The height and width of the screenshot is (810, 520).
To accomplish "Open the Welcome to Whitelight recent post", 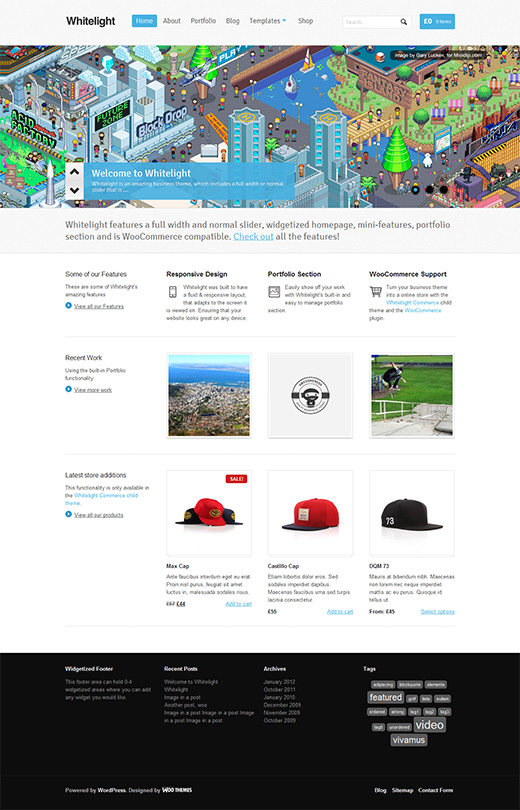I will pyautogui.click(x=191, y=682).
